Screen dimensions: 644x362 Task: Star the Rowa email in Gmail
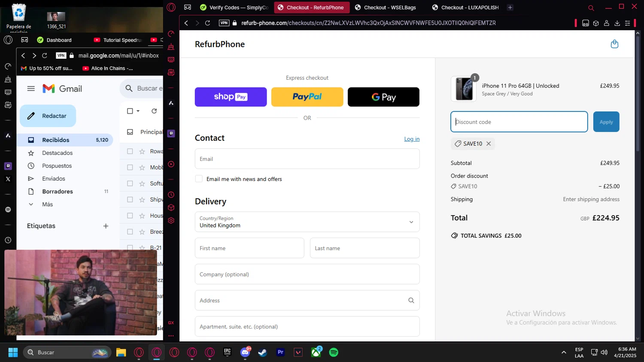click(142, 151)
